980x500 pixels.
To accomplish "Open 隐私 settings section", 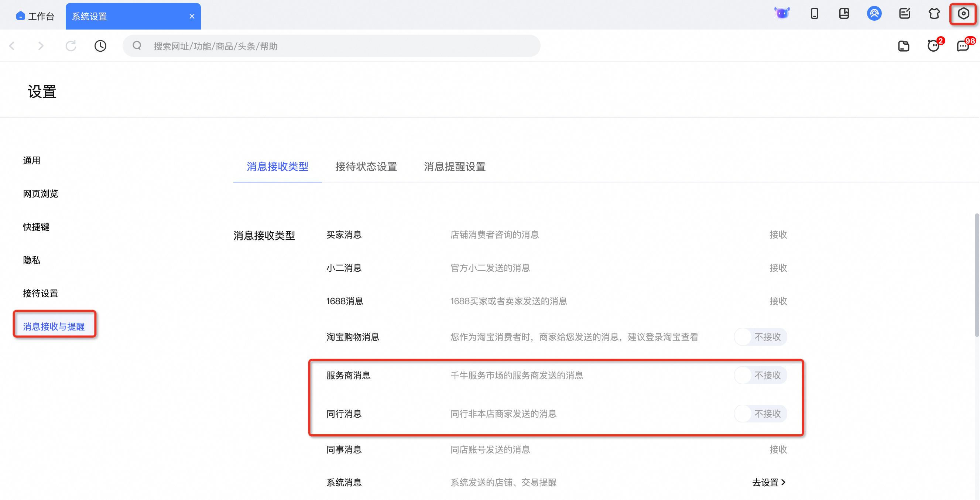I will pos(32,260).
